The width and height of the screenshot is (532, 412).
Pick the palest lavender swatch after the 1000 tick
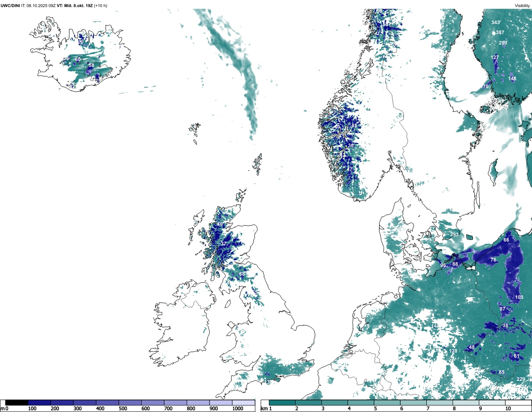(x=244, y=402)
